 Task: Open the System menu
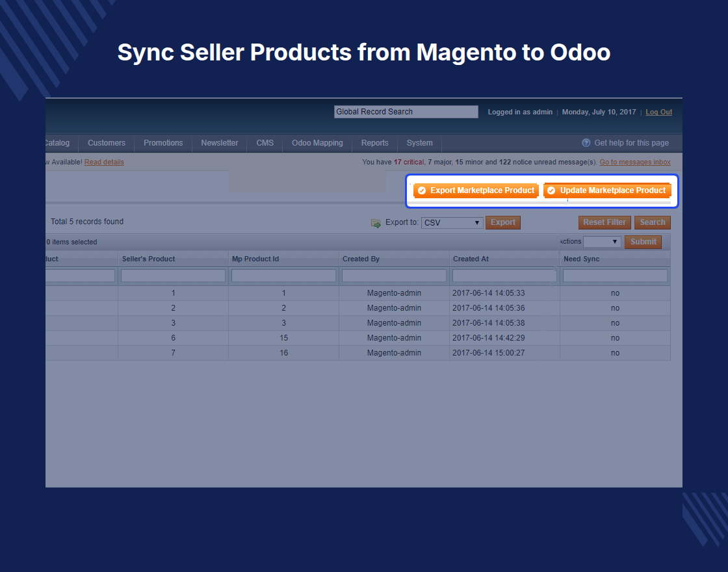tap(419, 143)
